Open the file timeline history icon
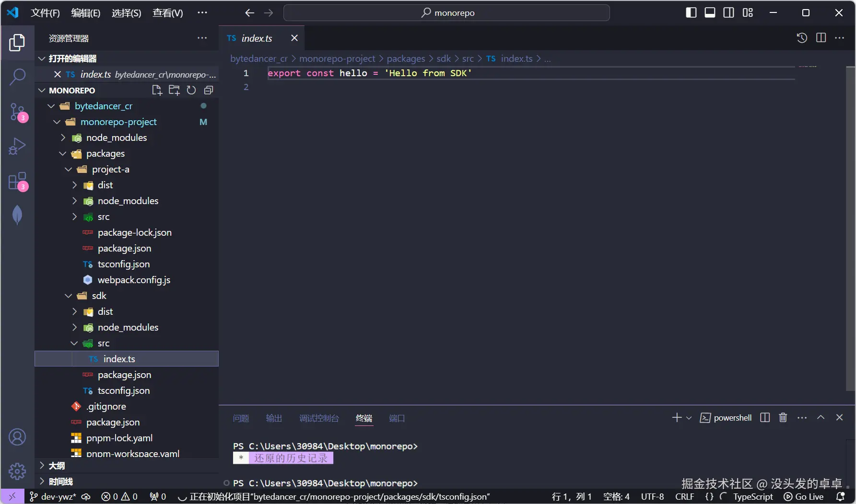The width and height of the screenshot is (856, 504). click(x=802, y=38)
